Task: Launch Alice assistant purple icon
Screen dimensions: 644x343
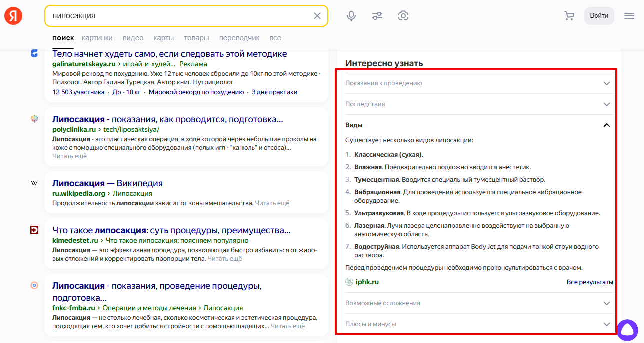Action: point(627,329)
